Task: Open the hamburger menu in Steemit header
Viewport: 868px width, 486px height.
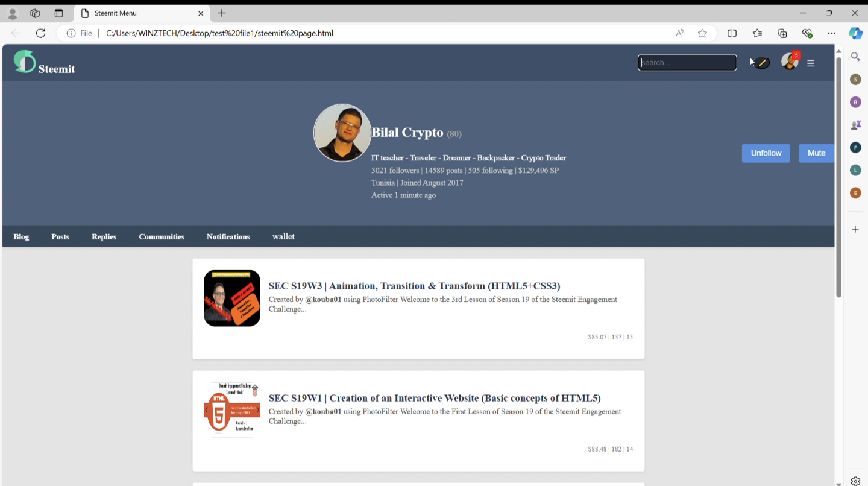Action: click(811, 63)
